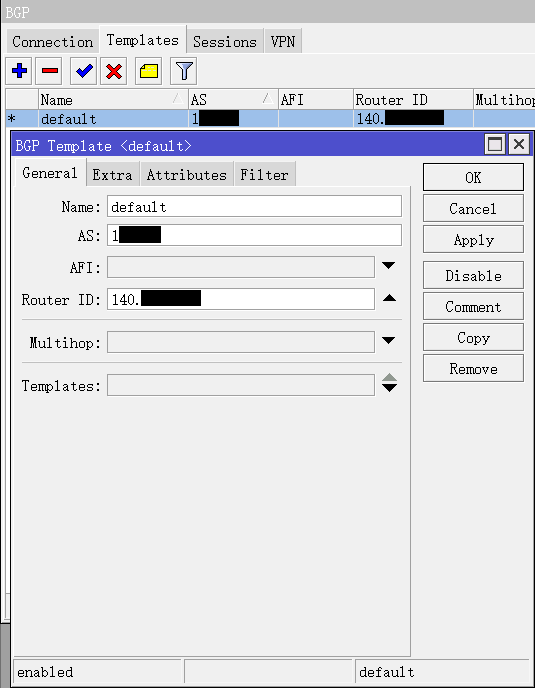Focus the Name input field
The image size is (535, 688).
click(254, 206)
